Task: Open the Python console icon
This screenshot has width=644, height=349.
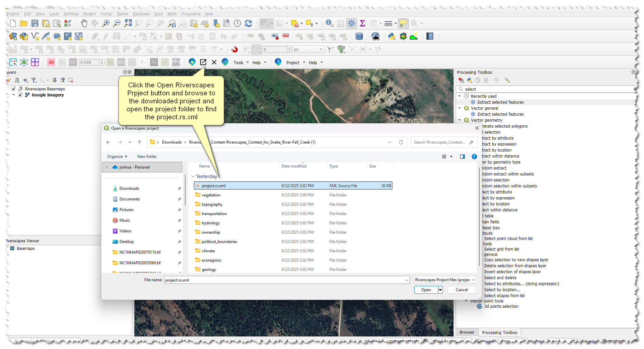Action: [x=392, y=36]
